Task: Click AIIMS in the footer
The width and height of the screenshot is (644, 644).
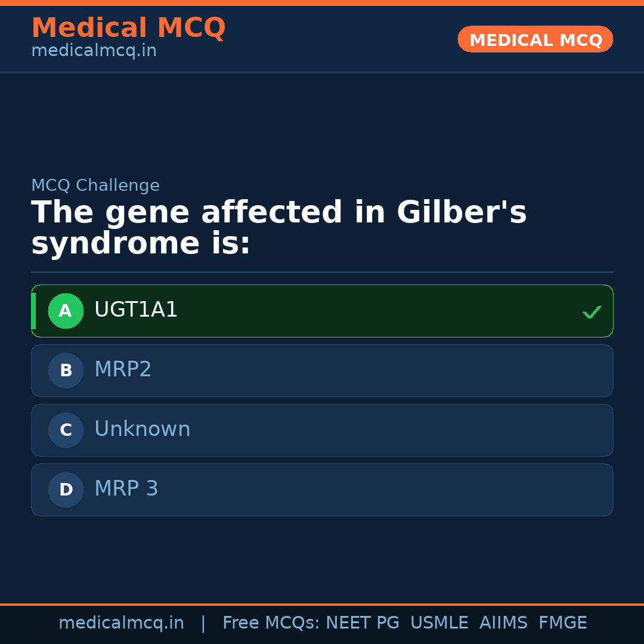Action: click(503, 623)
